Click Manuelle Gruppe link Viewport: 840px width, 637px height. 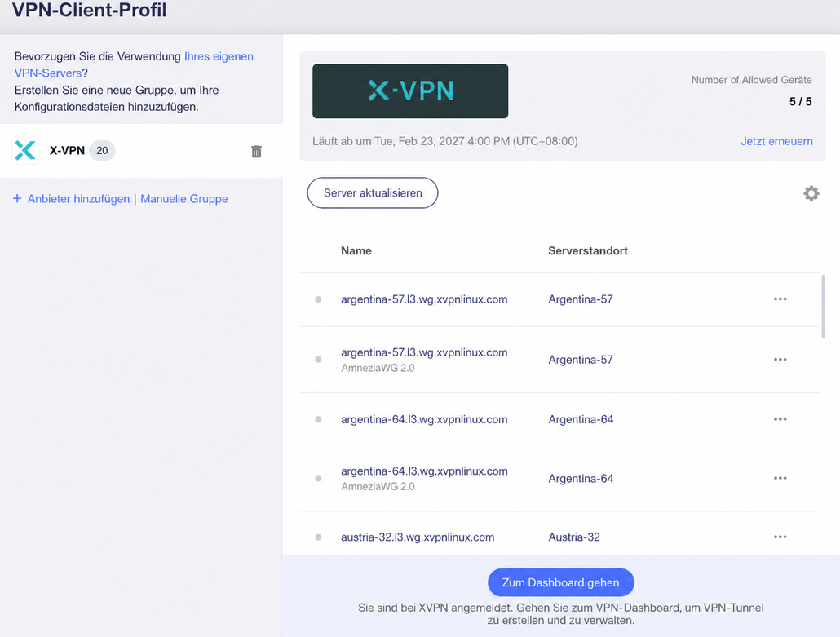[x=183, y=199]
